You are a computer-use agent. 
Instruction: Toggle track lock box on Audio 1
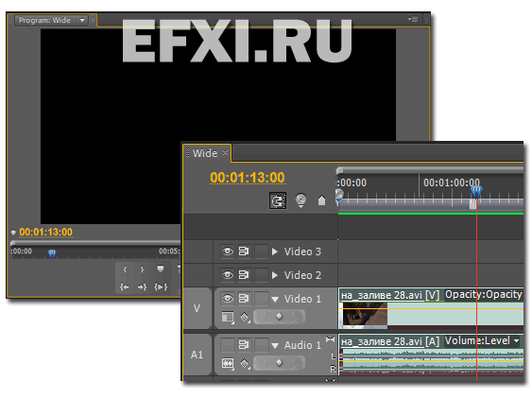tap(261, 345)
